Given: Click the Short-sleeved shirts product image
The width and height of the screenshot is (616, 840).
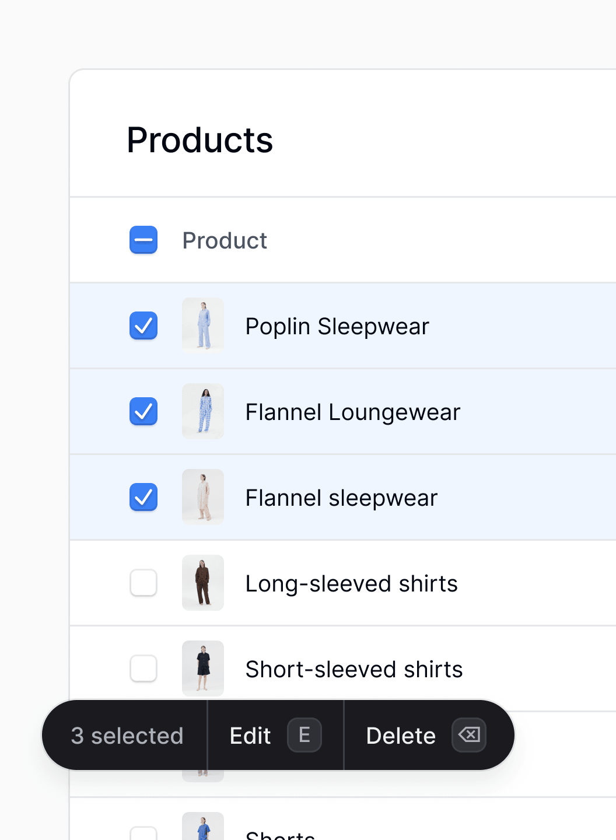Looking at the screenshot, I should pyautogui.click(x=203, y=668).
